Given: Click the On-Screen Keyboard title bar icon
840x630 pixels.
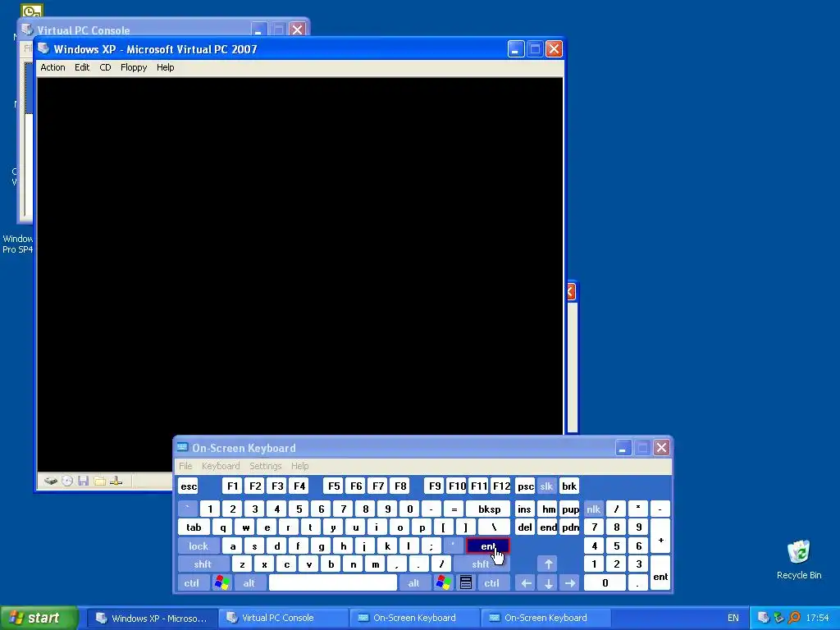Looking at the screenshot, I should pos(183,447).
